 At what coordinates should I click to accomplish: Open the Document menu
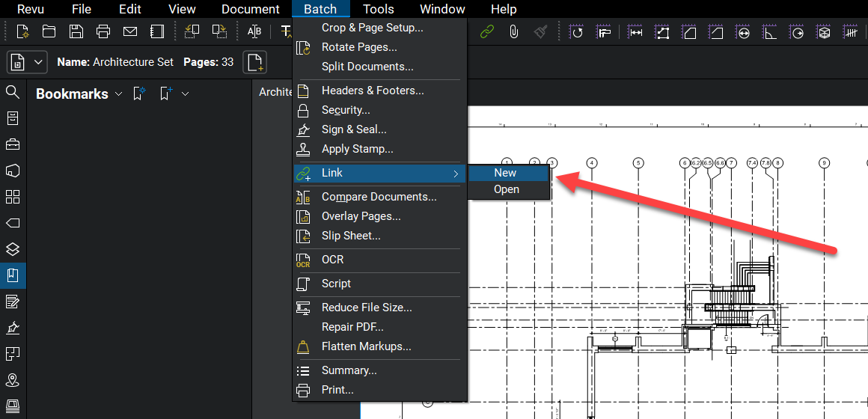(250, 9)
